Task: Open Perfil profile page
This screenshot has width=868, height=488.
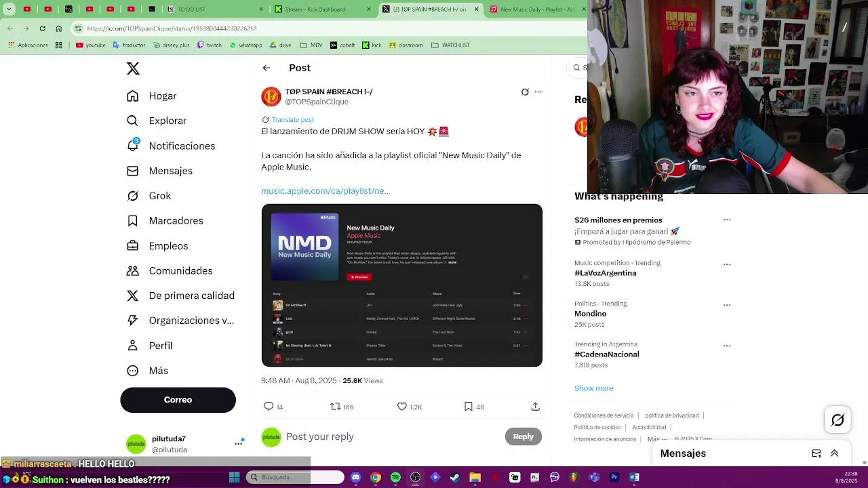Action: pyautogui.click(x=150, y=346)
